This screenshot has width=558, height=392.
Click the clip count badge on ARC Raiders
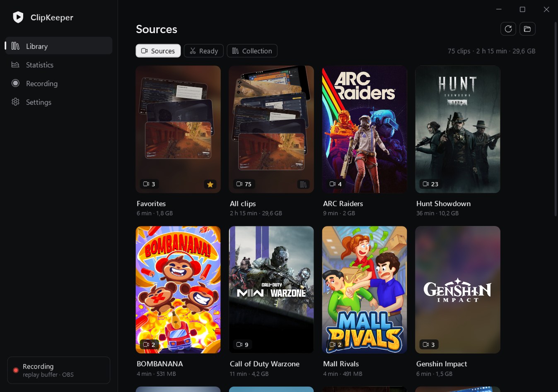336,184
